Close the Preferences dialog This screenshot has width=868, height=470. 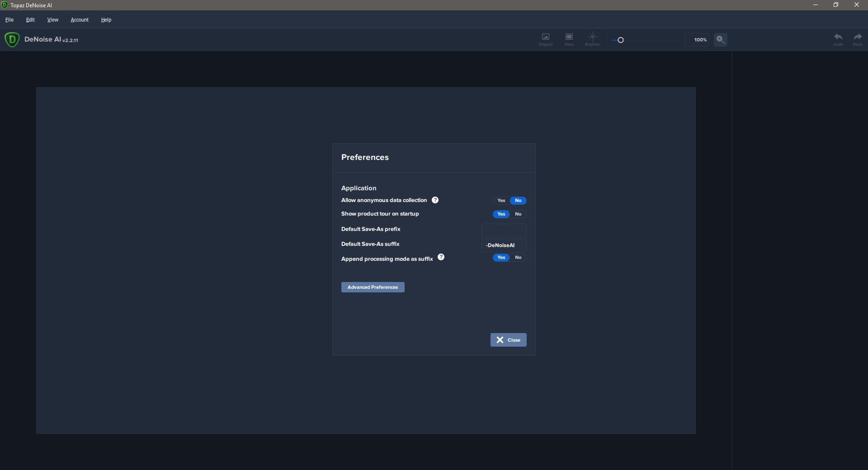click(508, 340)
